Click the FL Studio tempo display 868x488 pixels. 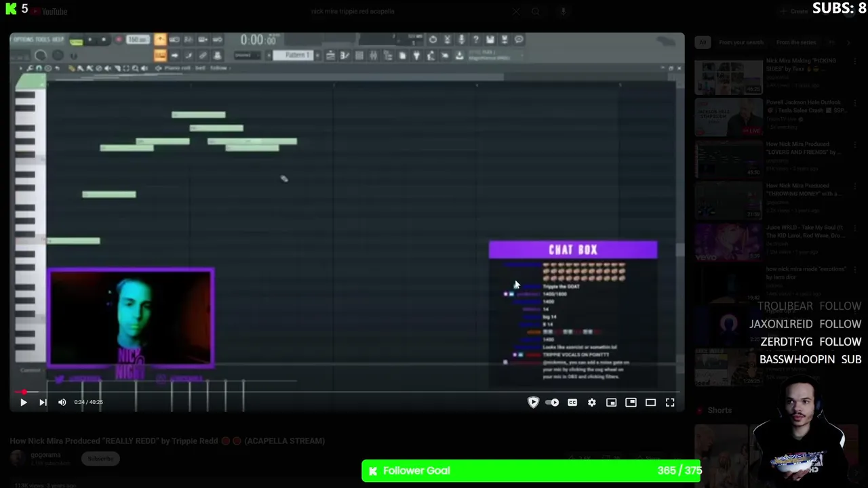(138, 39)
